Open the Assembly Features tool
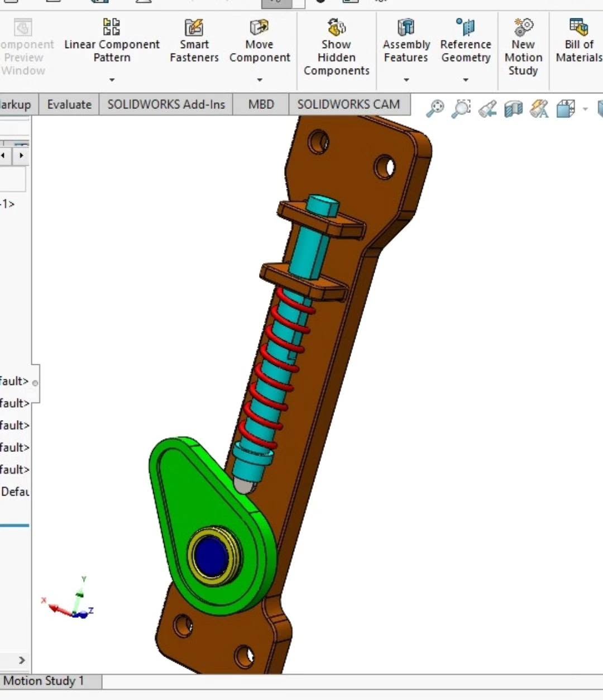The width and height of the screenshot is (603, 700). click(406, 40)
